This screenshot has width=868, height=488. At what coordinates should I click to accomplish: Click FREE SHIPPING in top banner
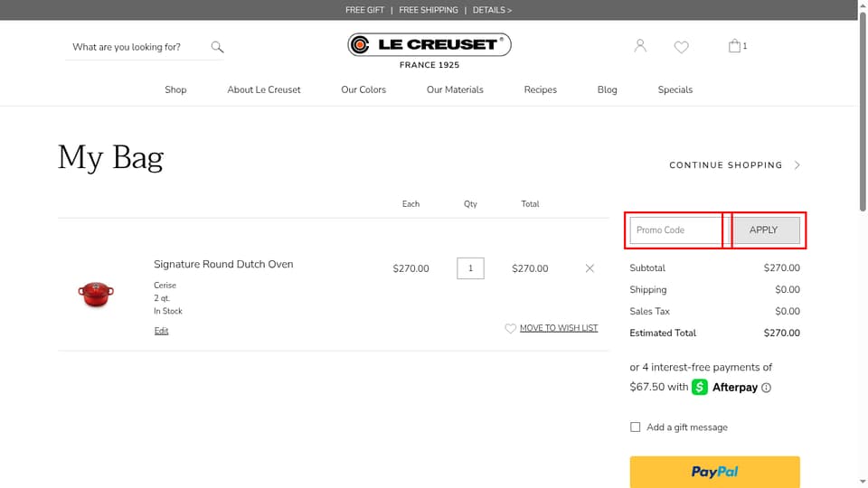click(429, 10)
